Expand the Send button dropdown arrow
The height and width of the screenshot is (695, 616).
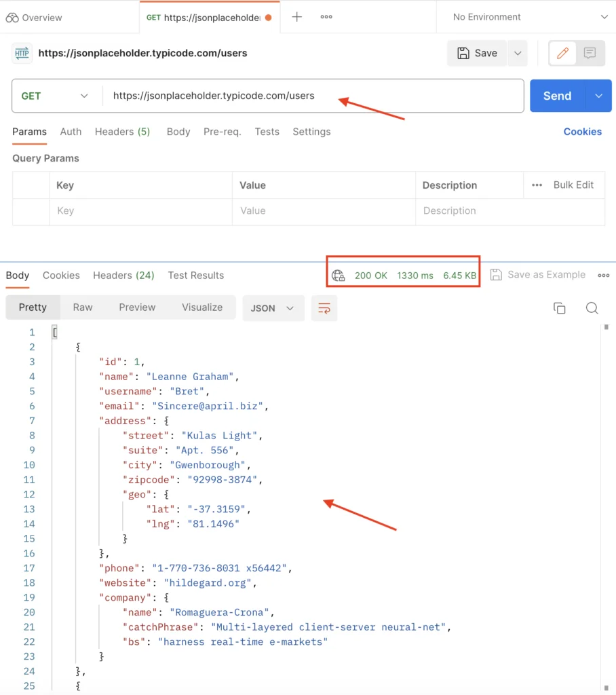pyautogui.click(x=599, y=96)
